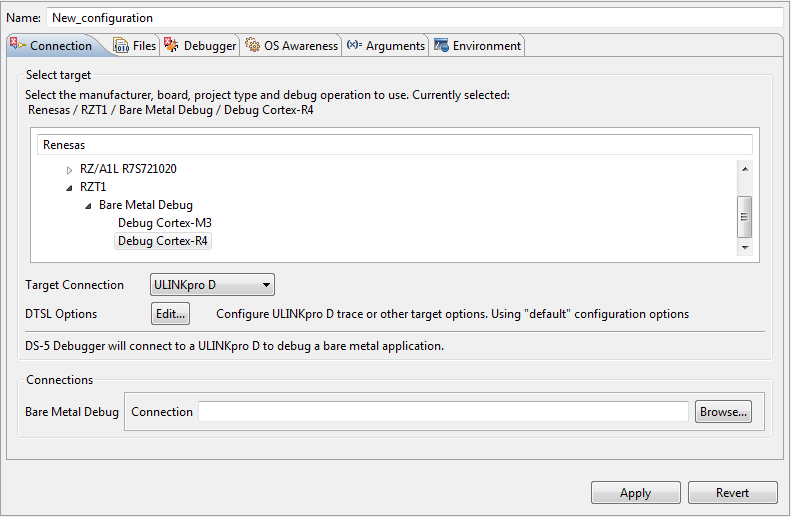Click the OS Awareness gear icon

pyautogui.click(x=253, y=46)
